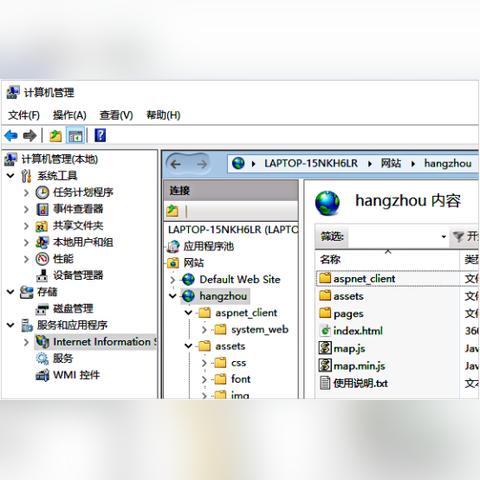Click the map.js script file icon
Viewport: 480px width, 480px height.
325,348
